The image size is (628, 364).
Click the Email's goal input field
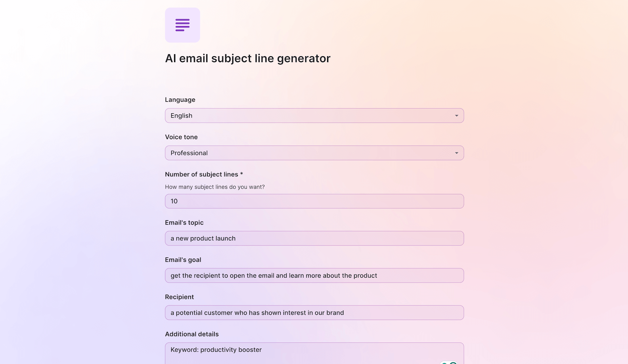tap(313, 275)
